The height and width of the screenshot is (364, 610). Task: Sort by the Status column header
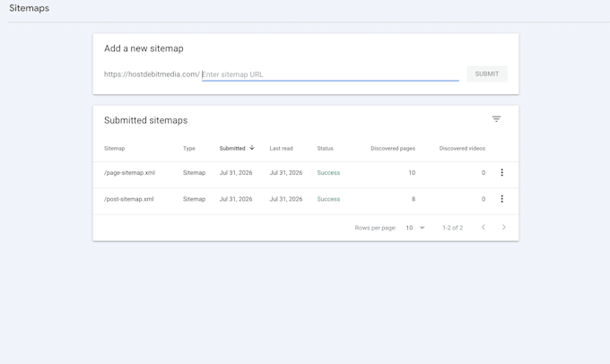[325, 148]
